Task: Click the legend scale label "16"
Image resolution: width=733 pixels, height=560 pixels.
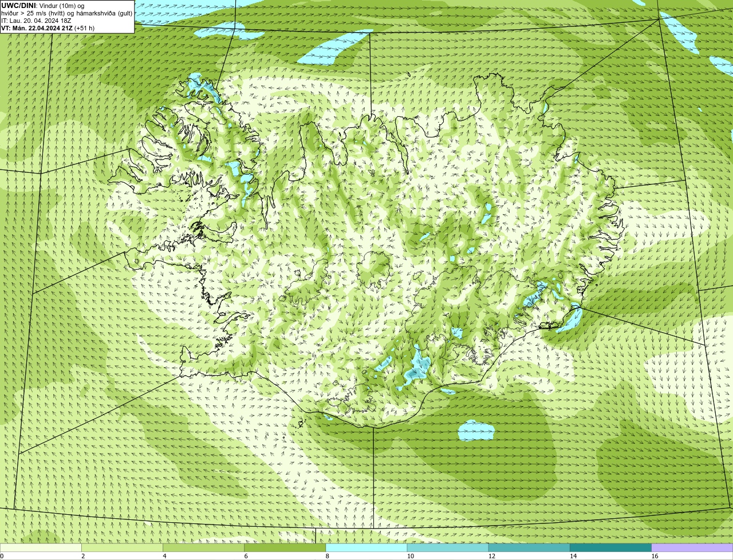Action: (655, 556)
